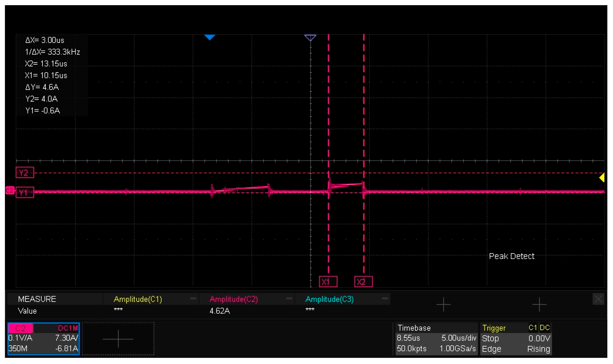Remove Amplitude(C1) measurement via minus icon
Viewport: 613px width, 364px height.
[x=193, y=298]
